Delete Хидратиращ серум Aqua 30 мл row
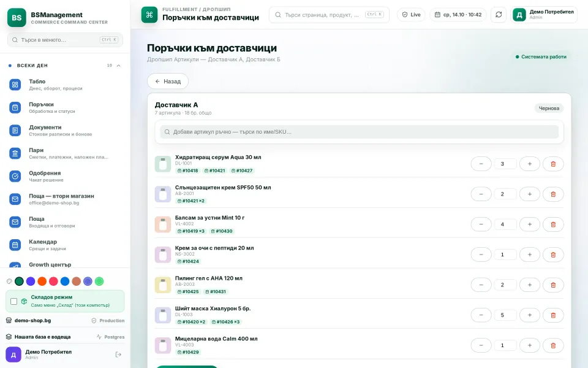The image size is (588, 368). click(553, 164)
